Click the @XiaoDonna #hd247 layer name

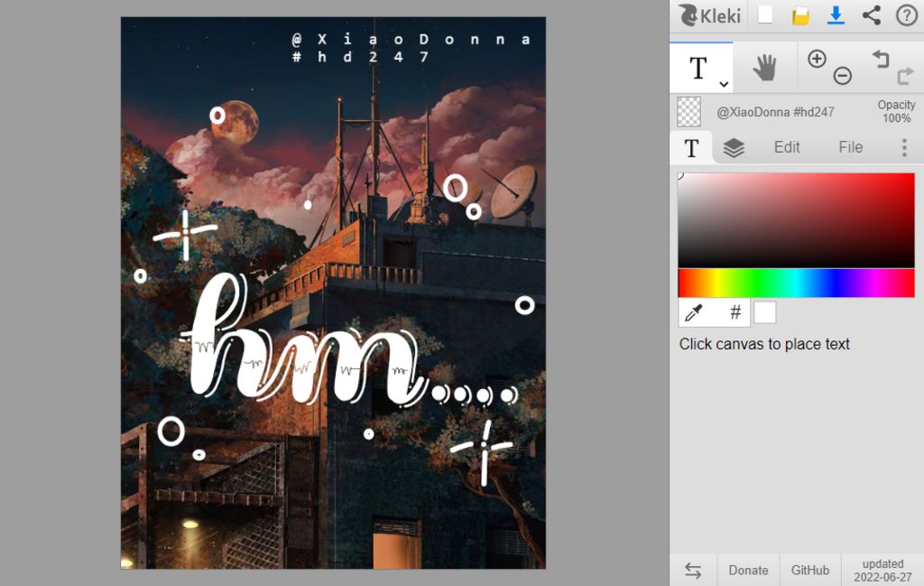tap(775, 112)
